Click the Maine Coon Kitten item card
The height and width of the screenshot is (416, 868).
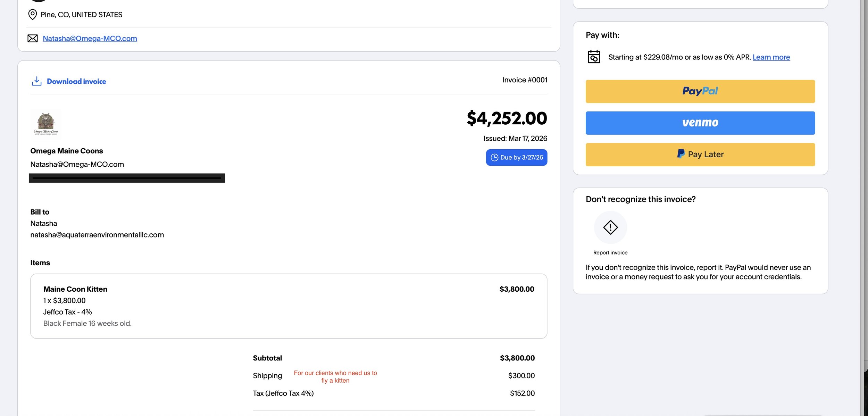pos(288,306)
